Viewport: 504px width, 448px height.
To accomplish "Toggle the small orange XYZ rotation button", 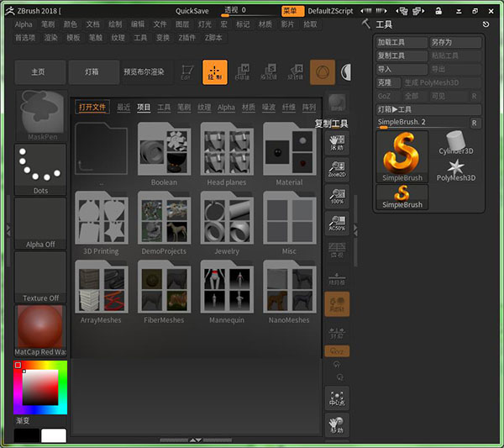I will (x=337, y=351).
